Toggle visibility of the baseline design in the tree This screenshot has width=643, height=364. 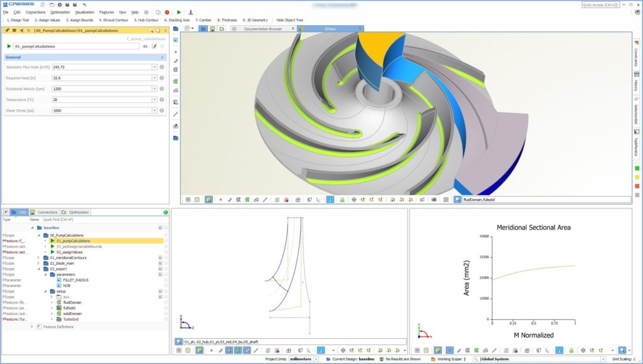pyautogui.click(x=160, y=228)
